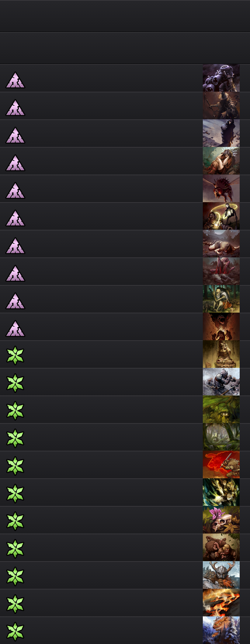The image size is (250, 644).
Task: Open the armored warrior in snowstorm thumbnail
Action: pyautogui.click(x=221, y=382)
